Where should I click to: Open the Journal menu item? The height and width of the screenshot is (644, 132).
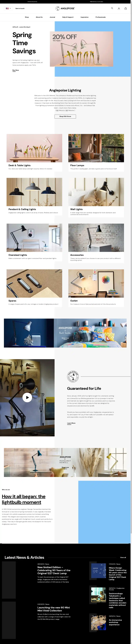[52, 17]
